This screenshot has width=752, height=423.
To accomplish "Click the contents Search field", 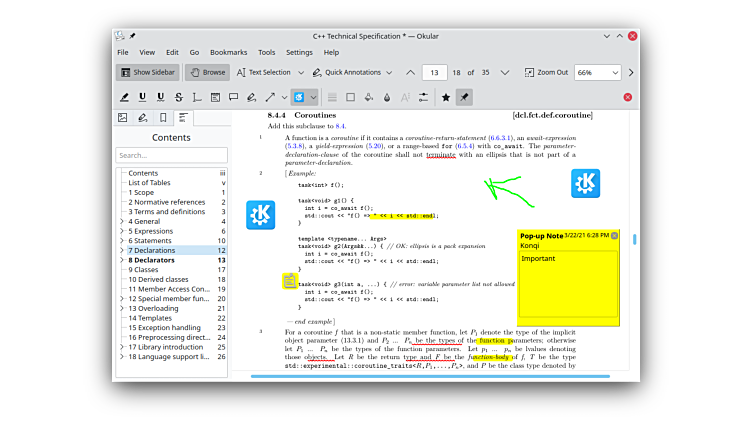I will [171, 155].
